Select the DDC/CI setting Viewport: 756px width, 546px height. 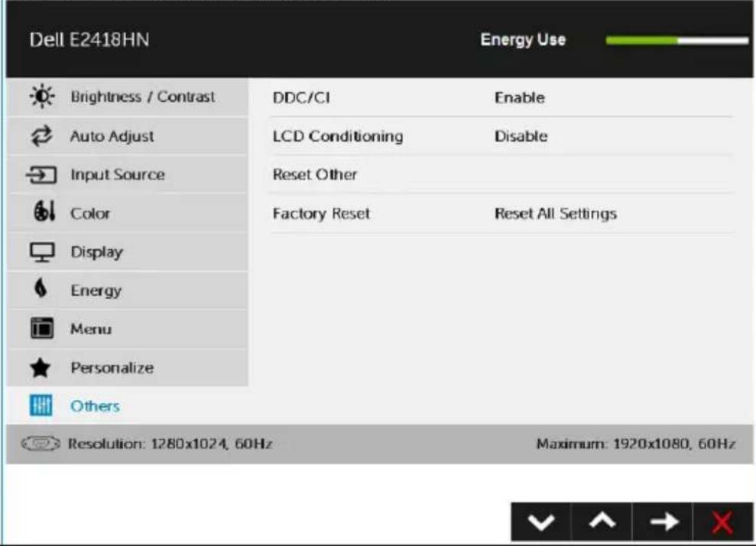pos(301,98)
